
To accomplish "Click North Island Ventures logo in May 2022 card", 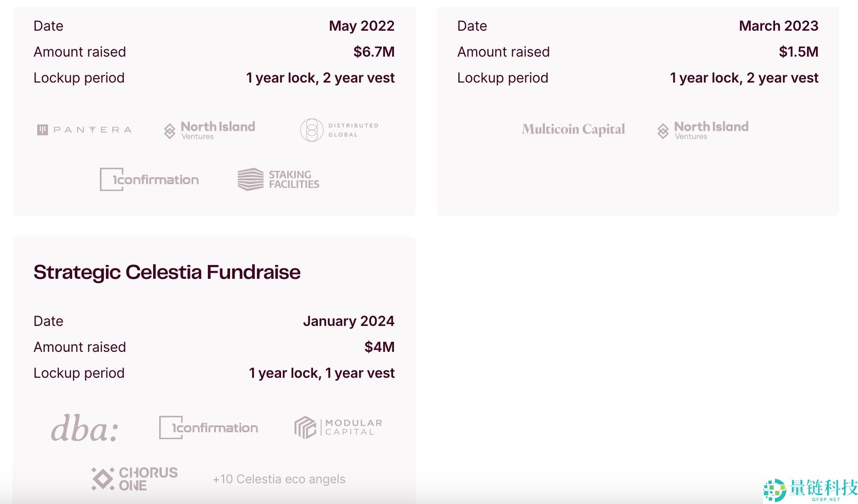I will pyautogui.click(x=210, y=130).
